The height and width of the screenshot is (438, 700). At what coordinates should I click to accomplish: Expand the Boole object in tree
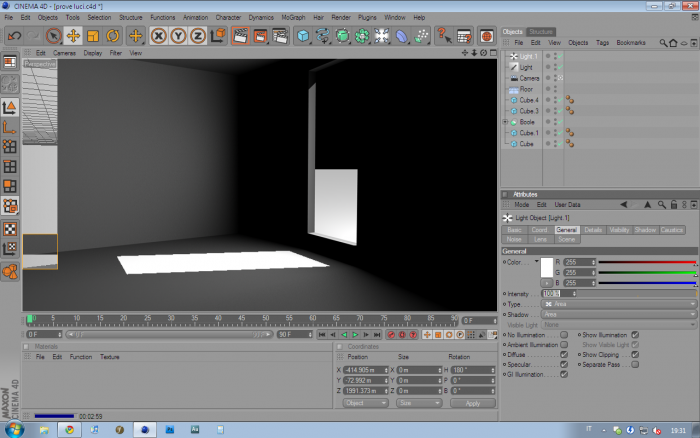(505, 122)
